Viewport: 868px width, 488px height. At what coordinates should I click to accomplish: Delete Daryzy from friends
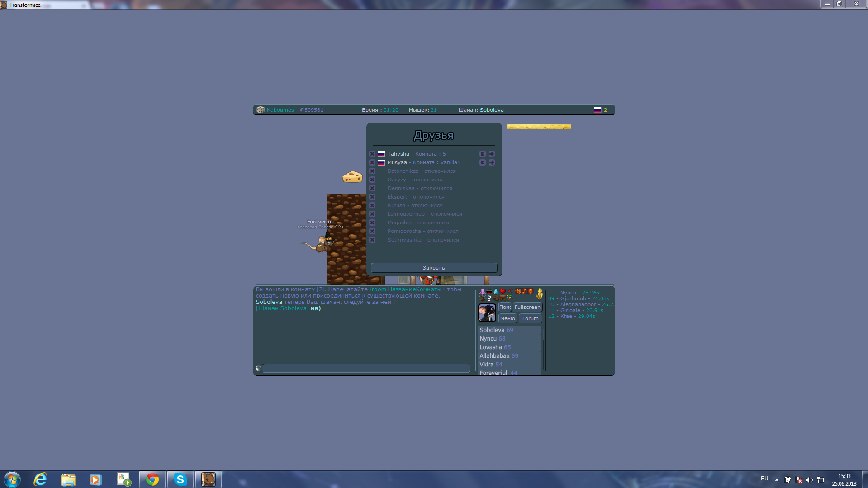[x=372, y=180]
